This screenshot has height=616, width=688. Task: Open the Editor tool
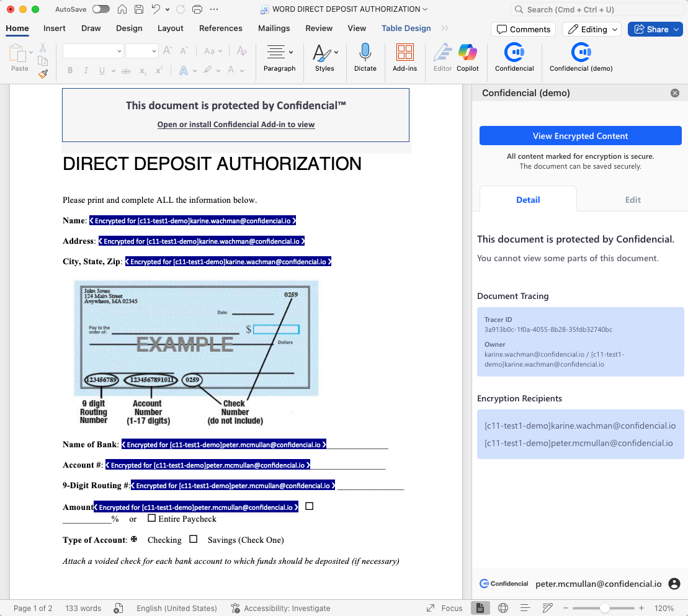point(442,57)
